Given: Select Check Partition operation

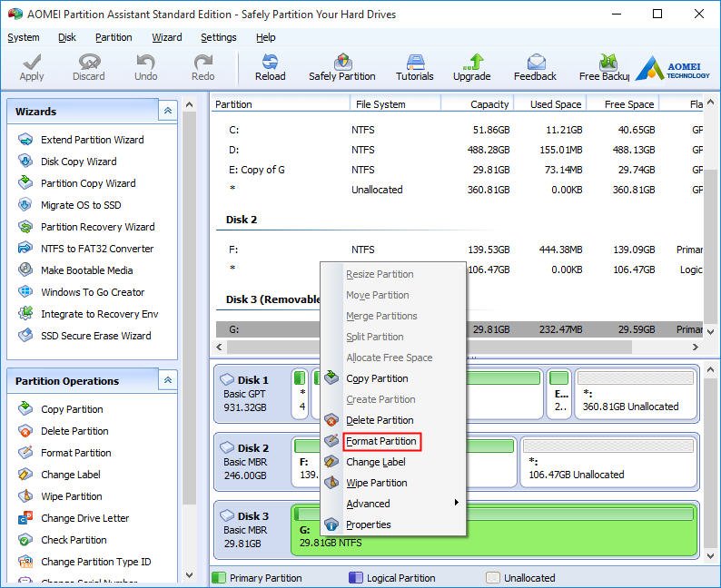Looking at the screenshot, I should click(x=62, y=540).
